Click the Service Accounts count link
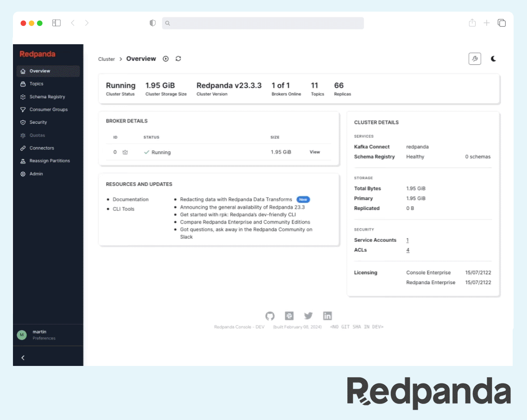Image resolution: width=527 pixels, height=420 pixels. (408, 240)
